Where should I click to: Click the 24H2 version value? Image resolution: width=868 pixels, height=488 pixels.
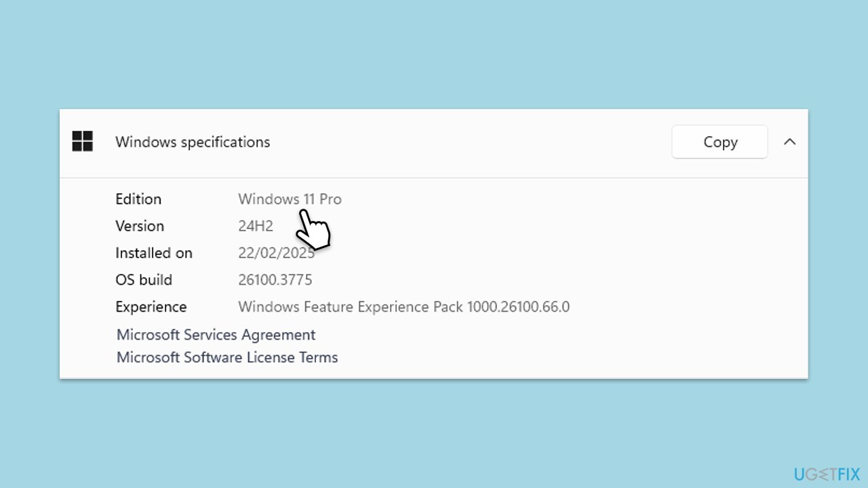point(256,226)
